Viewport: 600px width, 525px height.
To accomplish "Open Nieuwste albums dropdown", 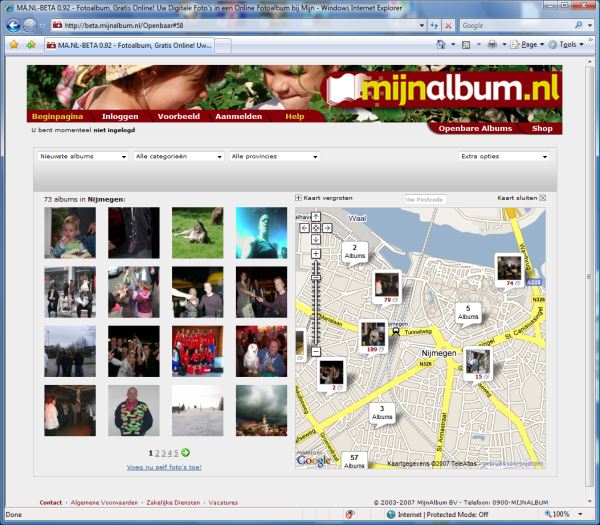I will coord(83,157).
